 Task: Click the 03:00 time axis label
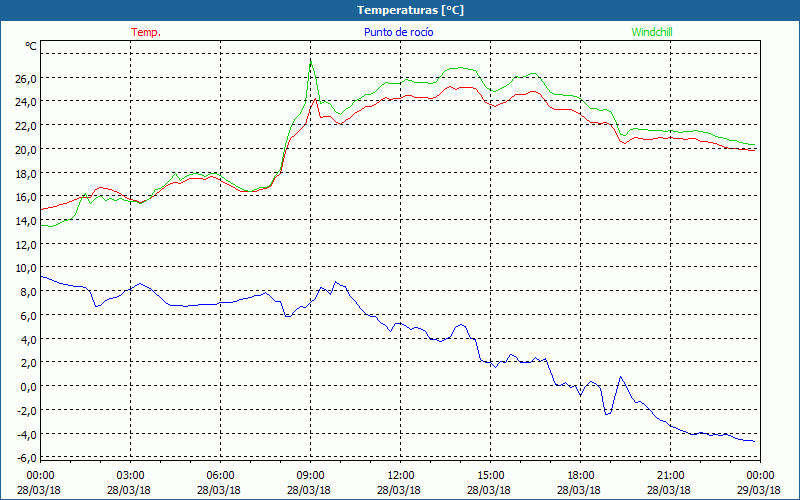pyautogui.click(x=131, y=476)
